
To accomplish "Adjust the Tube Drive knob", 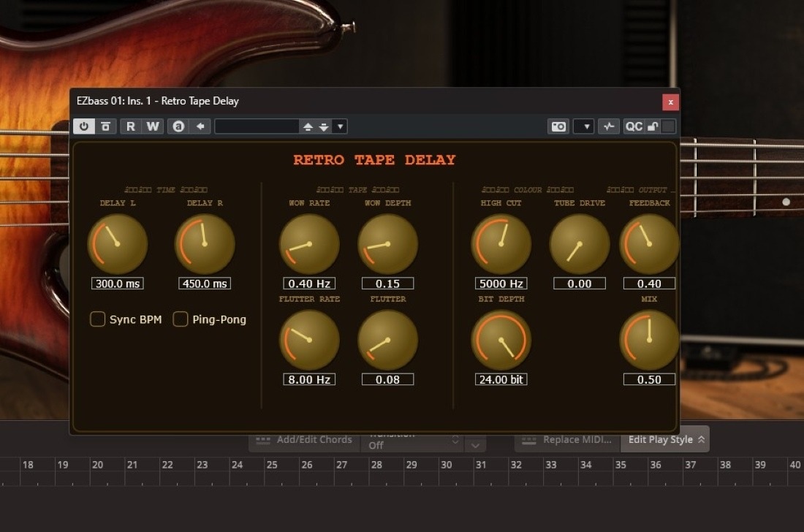I will (x=579, y=243).
